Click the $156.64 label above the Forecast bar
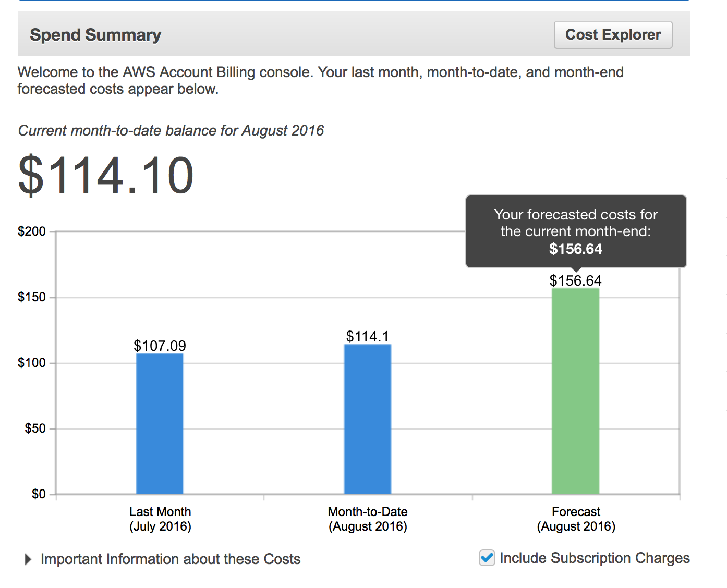 pos(576,280)
